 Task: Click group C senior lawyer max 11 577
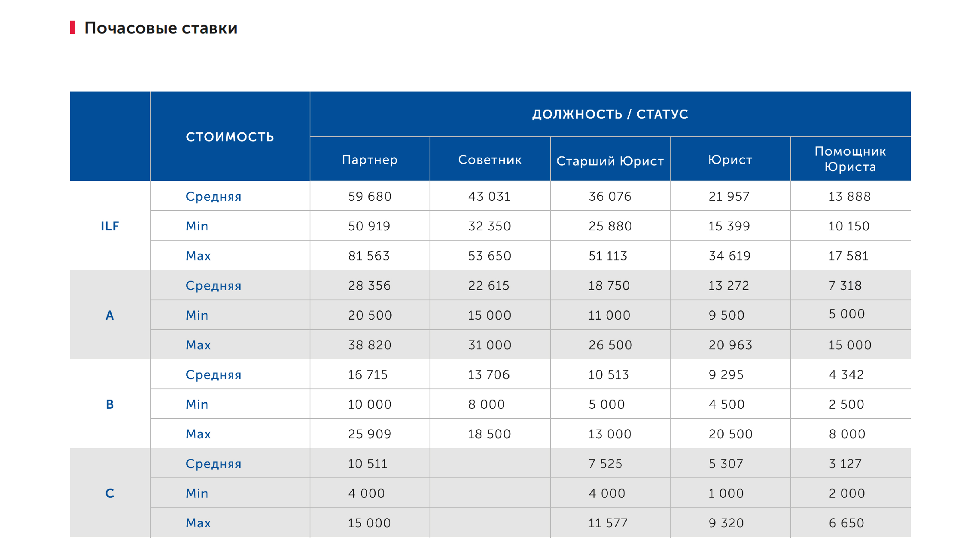click(608, 523)
